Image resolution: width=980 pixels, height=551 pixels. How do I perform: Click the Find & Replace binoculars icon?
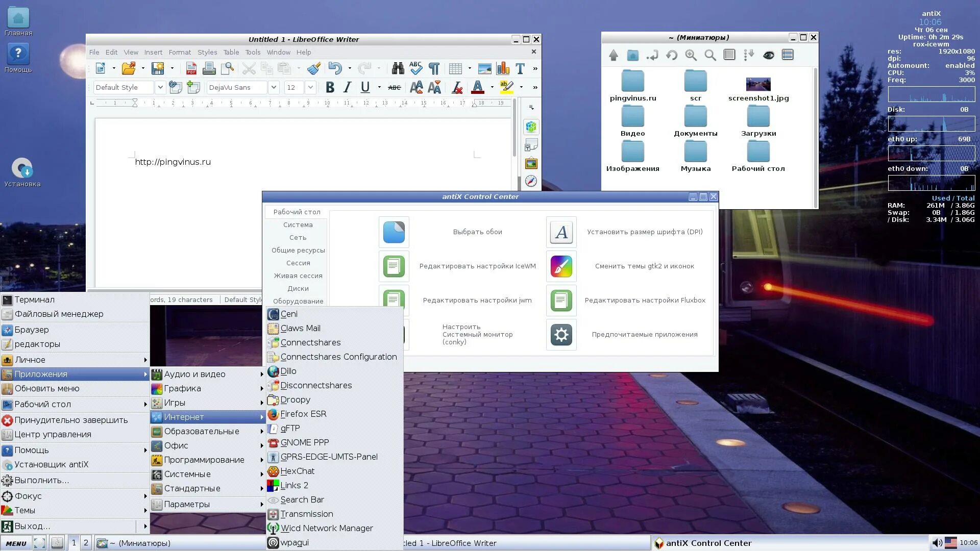398,68
